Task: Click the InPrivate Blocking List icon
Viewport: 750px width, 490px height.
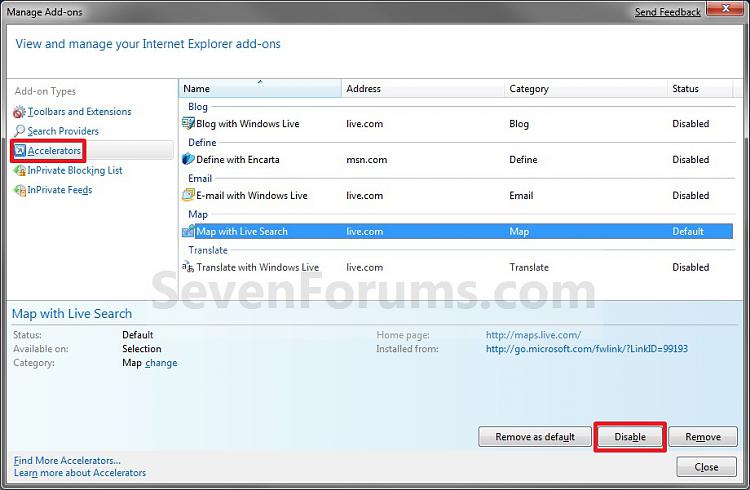Action: point(20,170)
